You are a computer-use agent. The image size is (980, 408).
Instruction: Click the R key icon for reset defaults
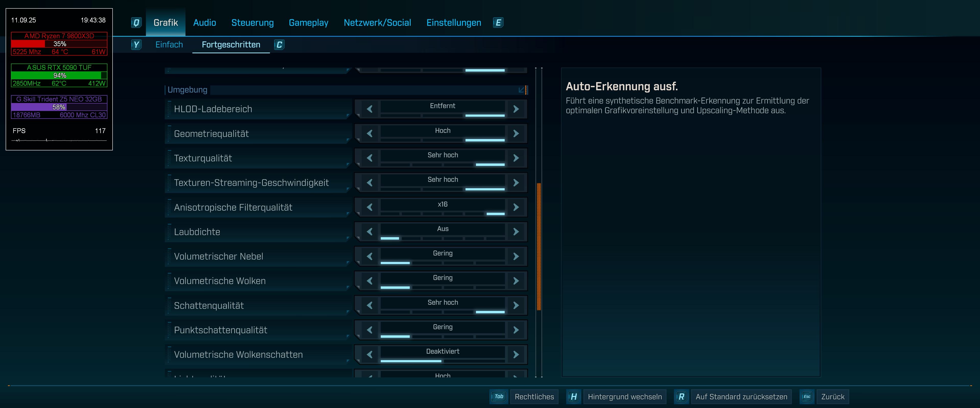pos(681,397)
